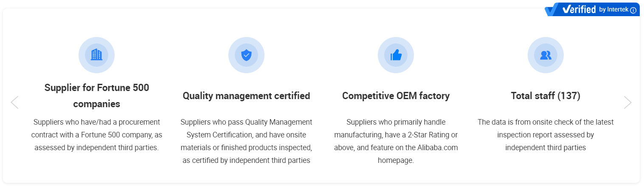Click the blue checkmark Verified logo
644x188 pixels.
tap(553, 9)
